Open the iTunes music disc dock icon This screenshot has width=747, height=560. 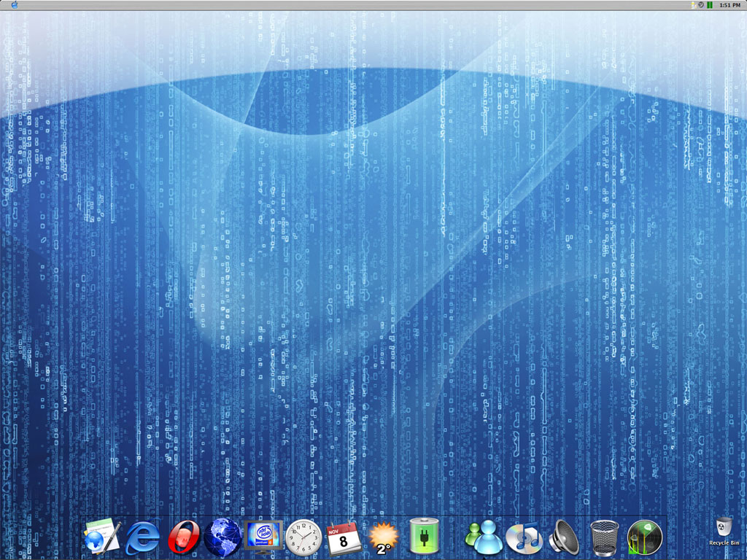click(x=523, y=538)
